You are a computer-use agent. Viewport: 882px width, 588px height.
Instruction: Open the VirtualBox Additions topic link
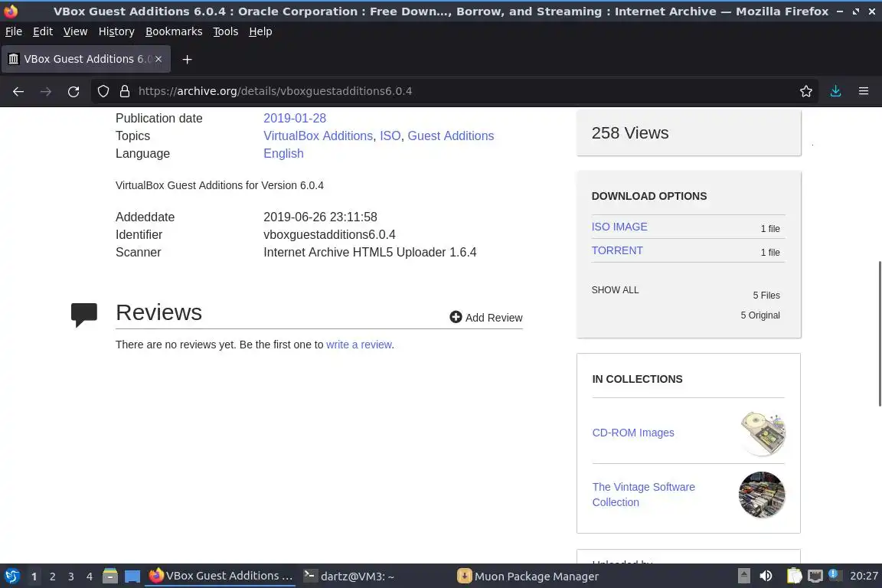pos(318,136)
